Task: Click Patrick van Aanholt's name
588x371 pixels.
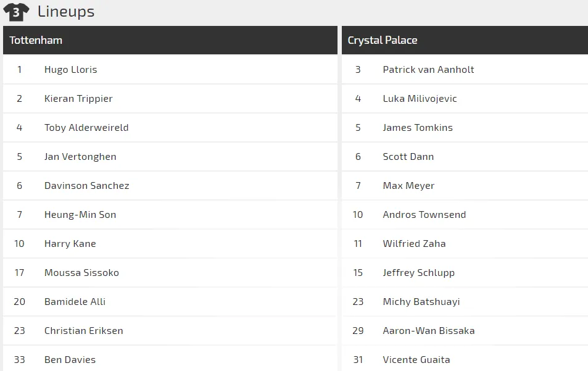Action: tap(428, 70)
